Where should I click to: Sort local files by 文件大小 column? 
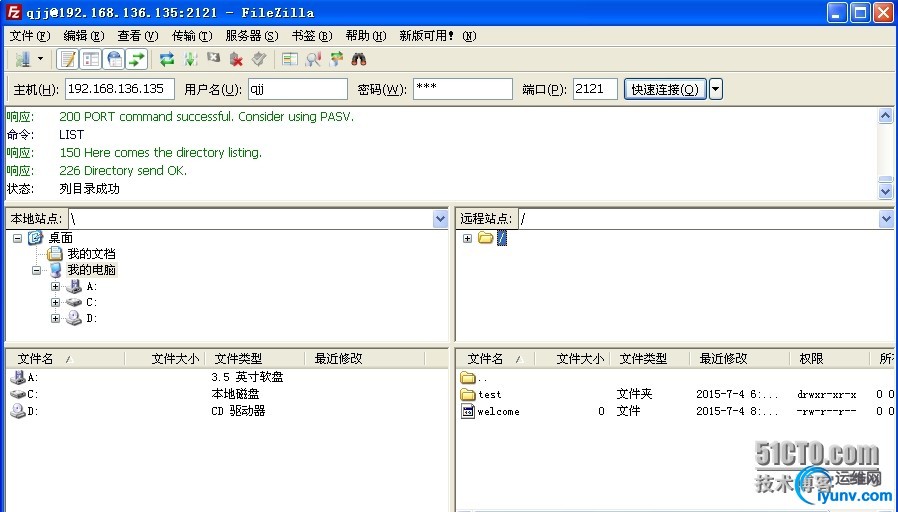coord(165,359)
